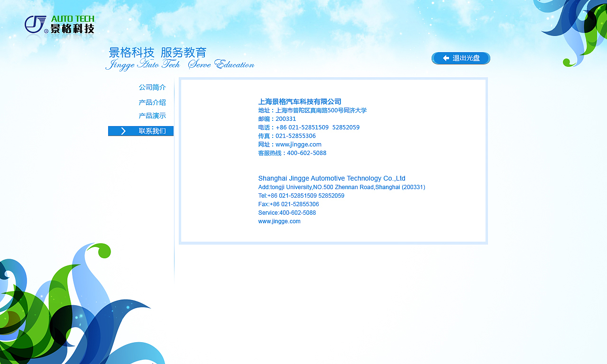
Task: Open the 公司简介 section
Action: tap(152, 87)
